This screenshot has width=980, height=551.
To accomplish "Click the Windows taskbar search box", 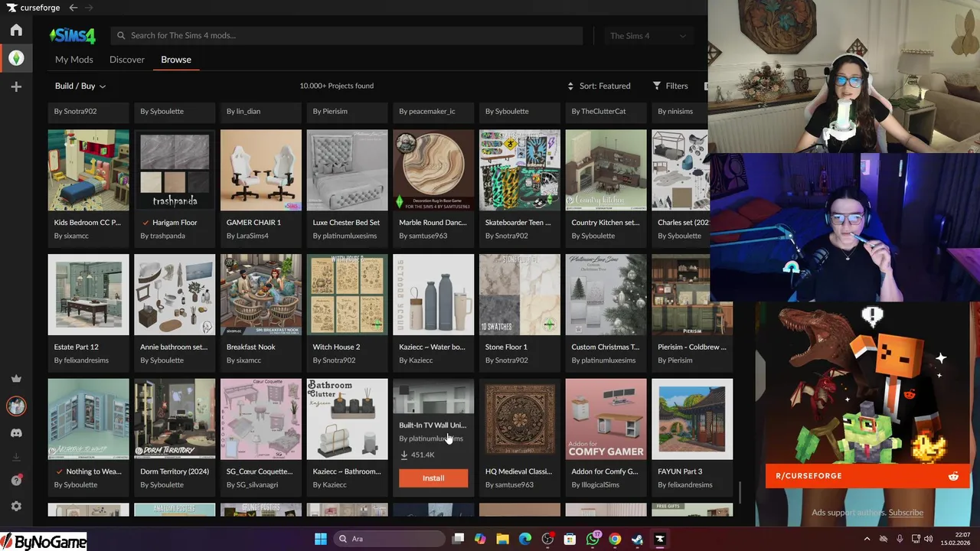I will click(390, 539).
